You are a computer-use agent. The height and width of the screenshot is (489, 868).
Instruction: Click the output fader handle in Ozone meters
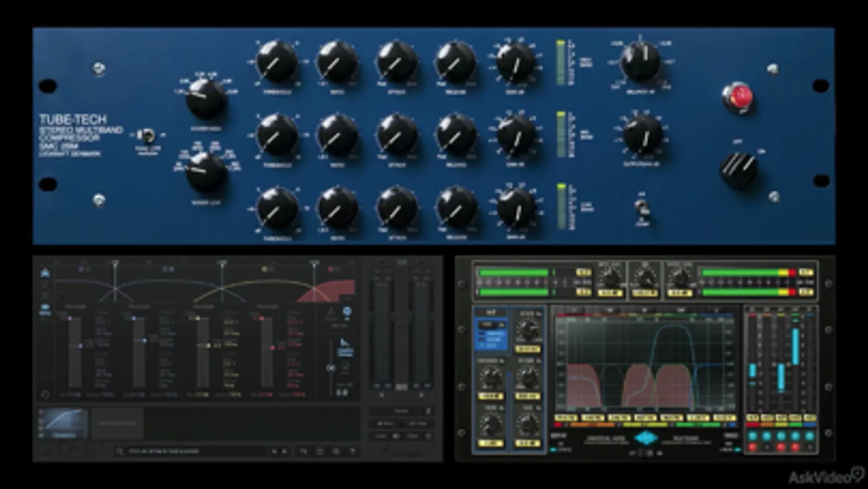coord(402,387)
